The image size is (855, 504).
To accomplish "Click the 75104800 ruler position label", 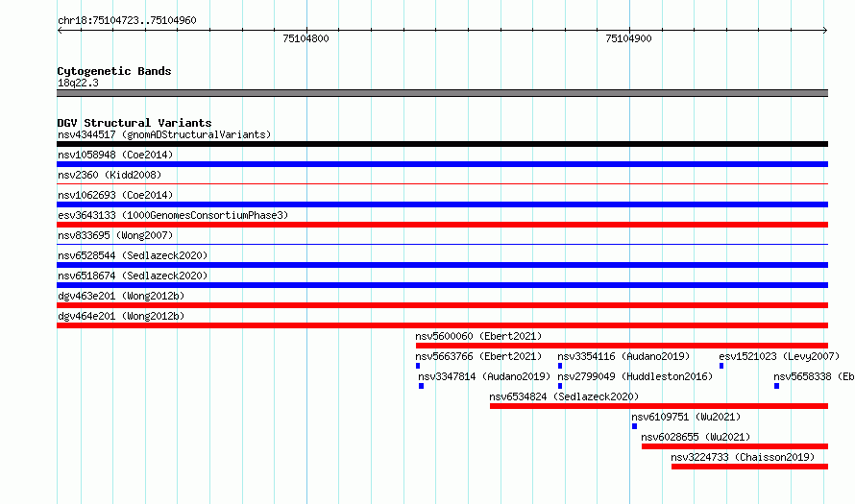I will coord(305,38).
